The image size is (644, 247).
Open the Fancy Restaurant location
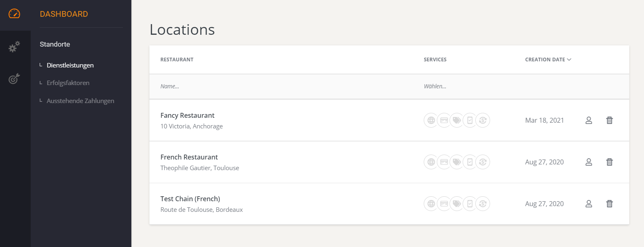pos(188,116)
